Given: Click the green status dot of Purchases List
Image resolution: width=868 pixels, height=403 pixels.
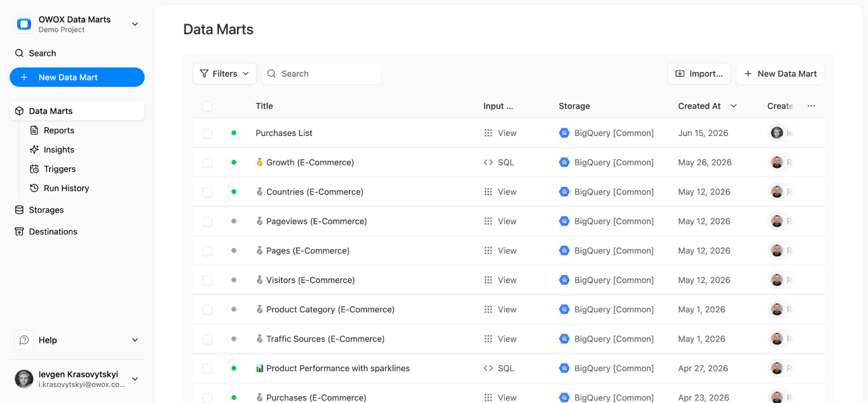Looking at the screenshot, I should [x=234, y=133].
